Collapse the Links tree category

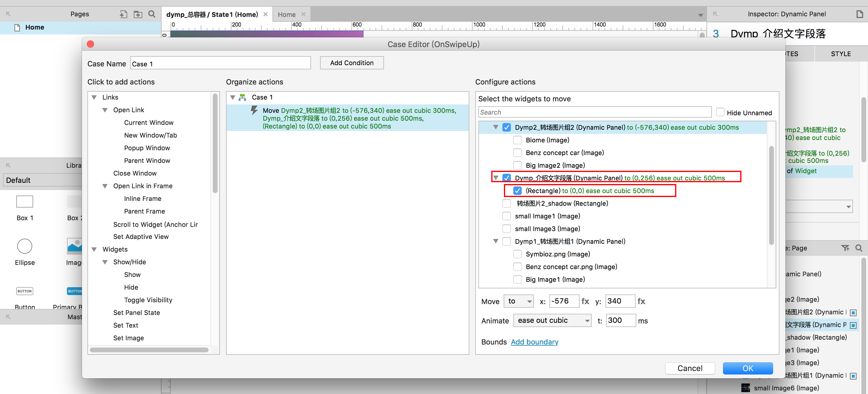(94, 97)
